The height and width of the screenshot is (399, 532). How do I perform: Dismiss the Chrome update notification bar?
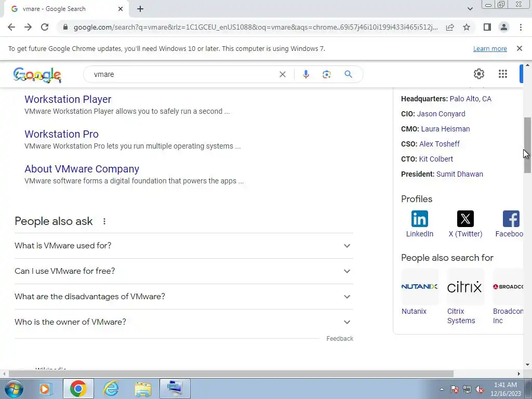pos(519,48)
